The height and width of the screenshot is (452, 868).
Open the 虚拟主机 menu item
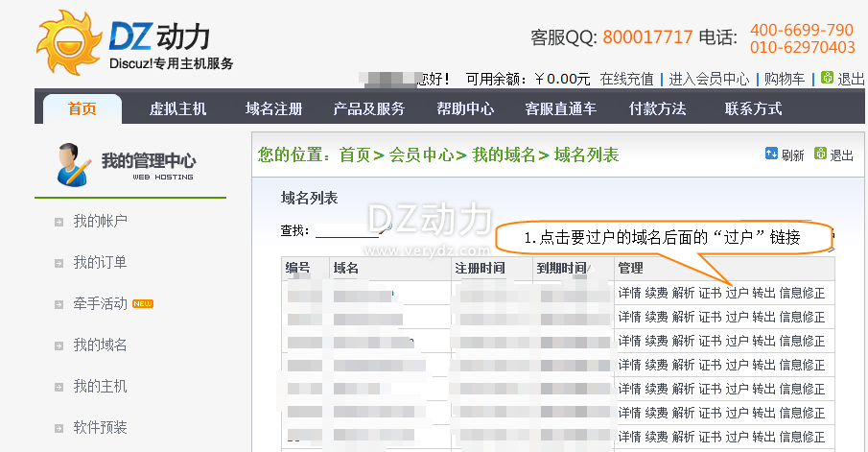(x=177, y=108)
